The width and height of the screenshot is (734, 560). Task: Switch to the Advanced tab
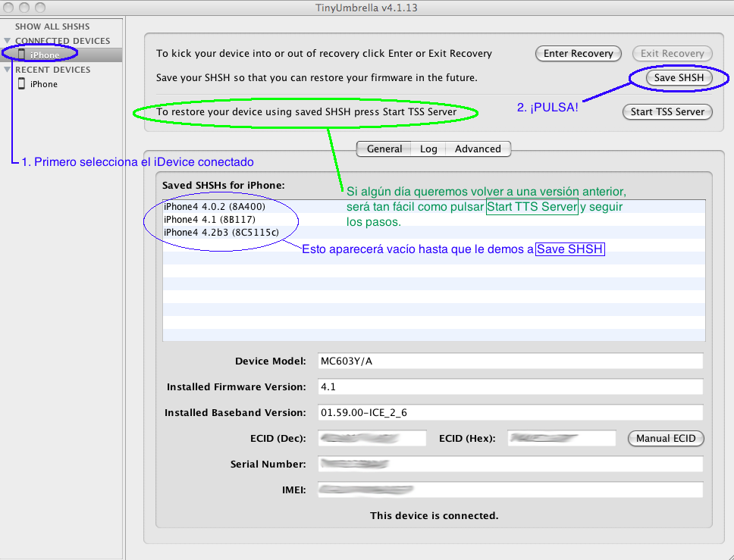pos(478,149)
